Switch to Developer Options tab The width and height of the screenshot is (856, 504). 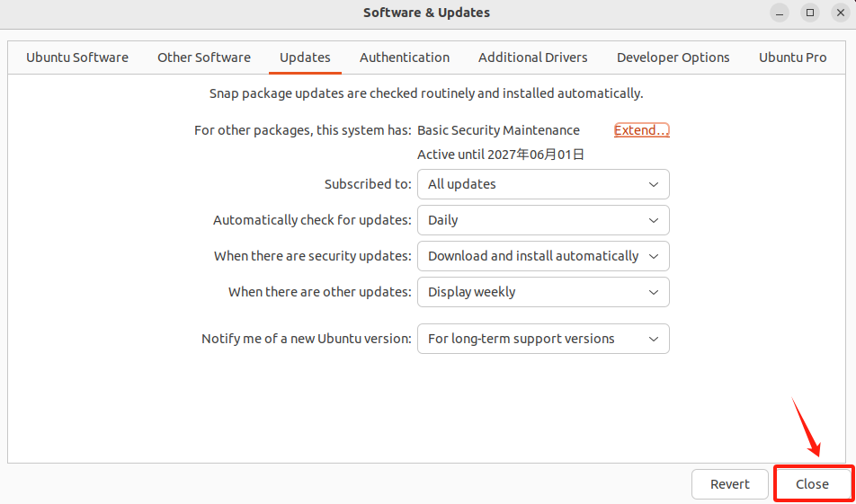point(673,57)
